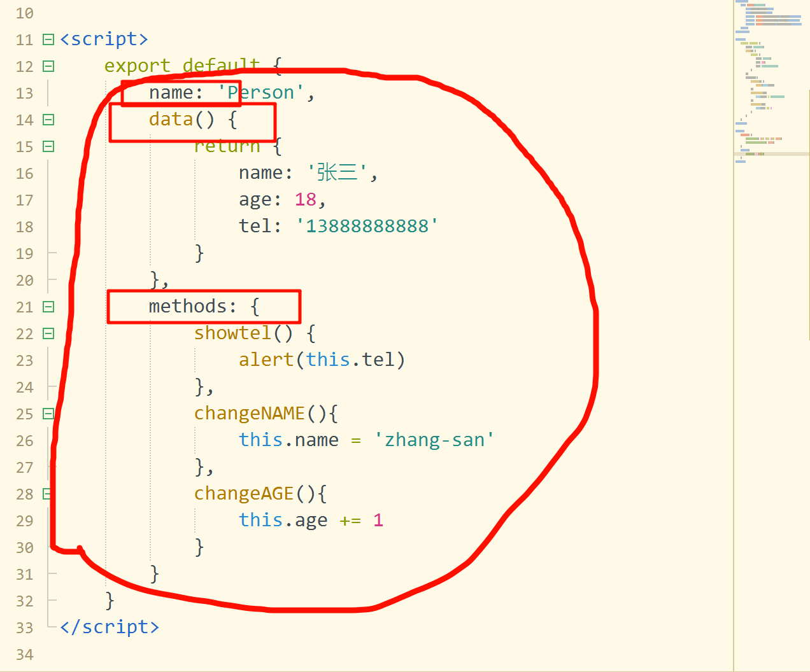Image resolution: width=810 pixels, height=672 pixels.
Task: Fold the changeNAME function on line 25
Action: coord(48,414)
